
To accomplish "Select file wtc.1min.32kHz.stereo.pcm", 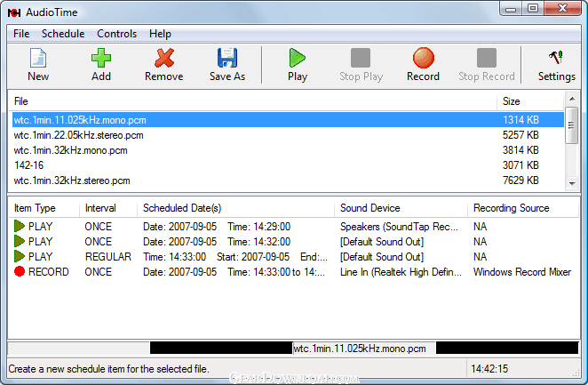I will pyautogui.click(x=288, y=180).
